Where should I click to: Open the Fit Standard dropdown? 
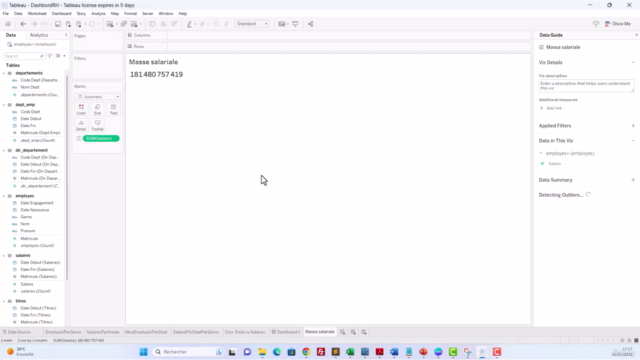point(252,24)
